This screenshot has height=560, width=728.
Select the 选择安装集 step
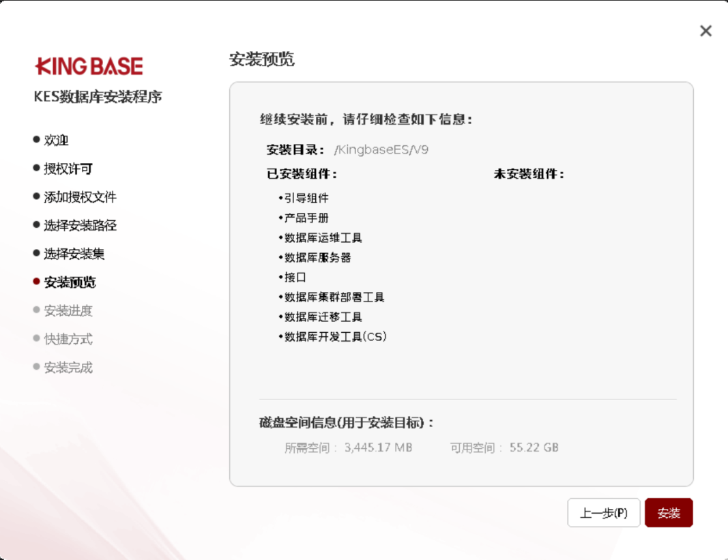tap(74, 254)
